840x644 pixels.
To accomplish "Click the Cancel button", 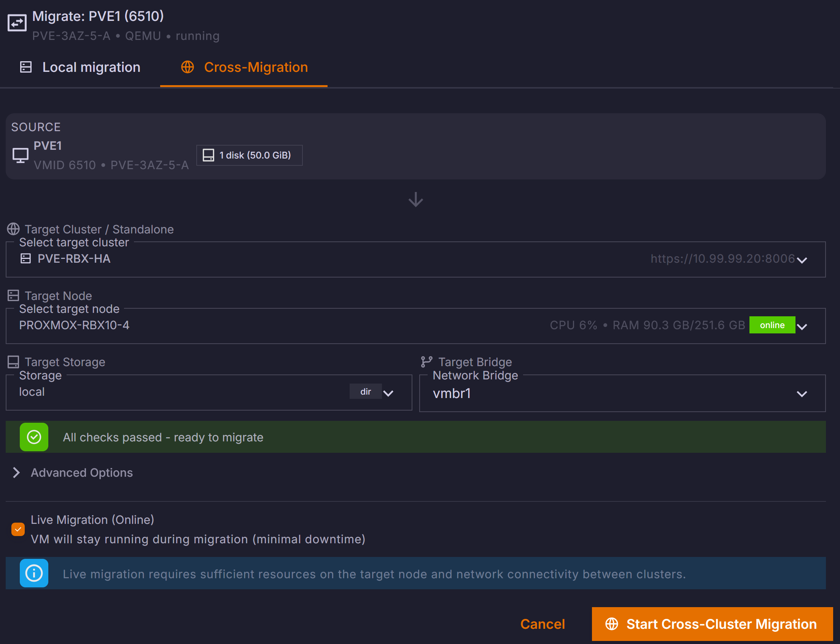I will 542,624.
